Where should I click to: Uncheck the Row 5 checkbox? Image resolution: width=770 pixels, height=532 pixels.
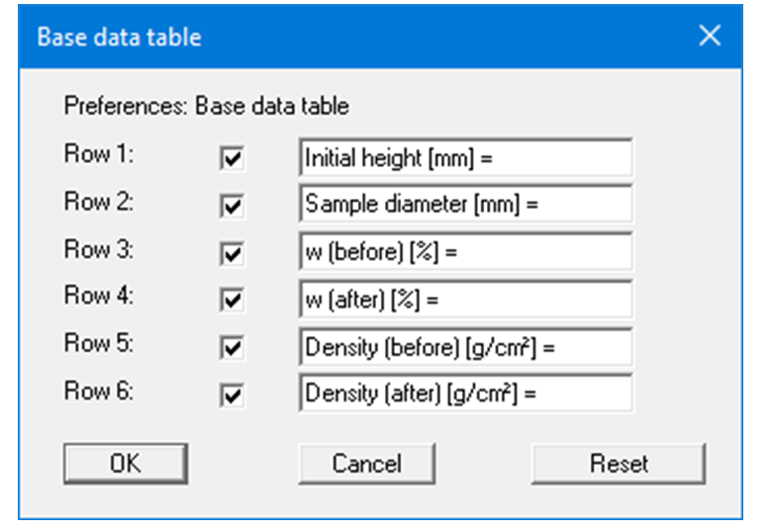coord(232,349)
